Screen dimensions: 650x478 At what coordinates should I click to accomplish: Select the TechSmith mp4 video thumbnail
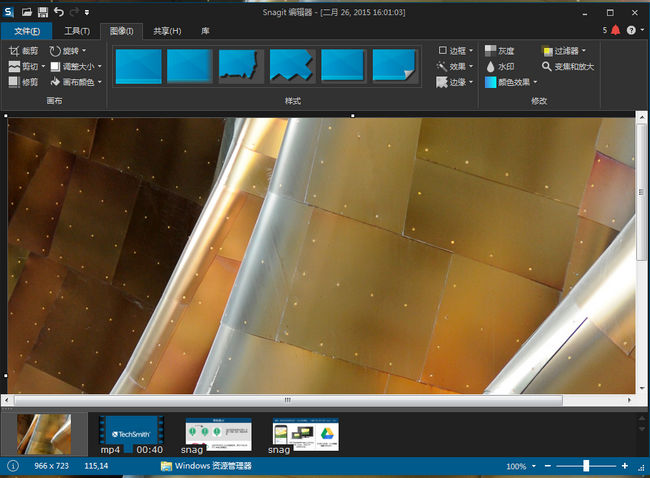point(131,433)
